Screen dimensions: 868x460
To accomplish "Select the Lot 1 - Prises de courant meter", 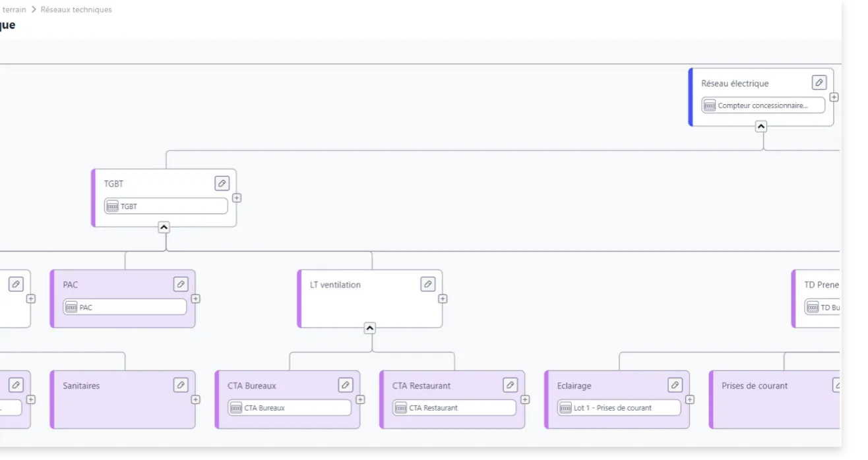I will 618,408.
